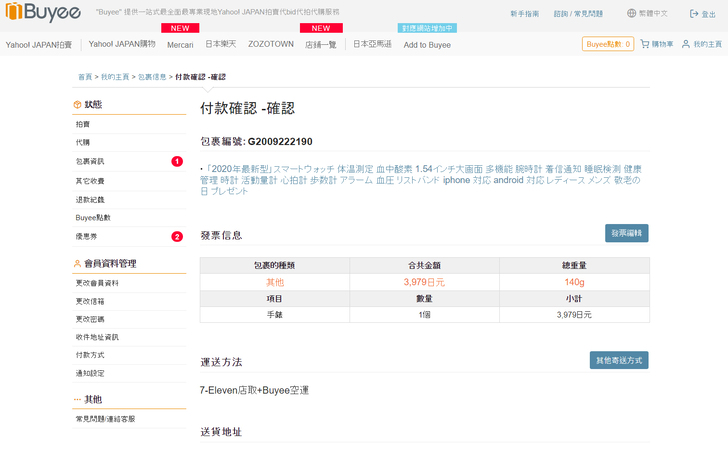The width and height of the screenshot is (728, 450).
Task: Go to ZOZOTOWN in the navigation
Action: coord(269,45)
